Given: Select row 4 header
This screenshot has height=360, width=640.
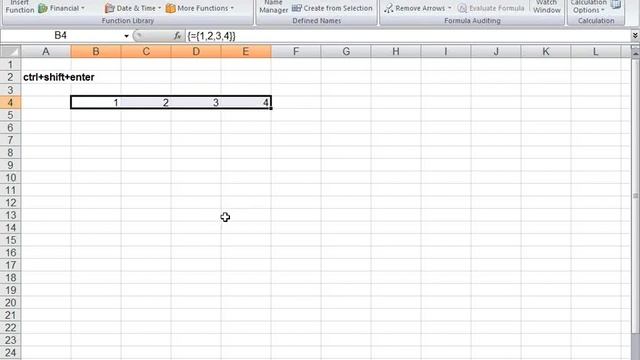Looking at the screenshot, I should pyautogui.click(x=11, y=102).
